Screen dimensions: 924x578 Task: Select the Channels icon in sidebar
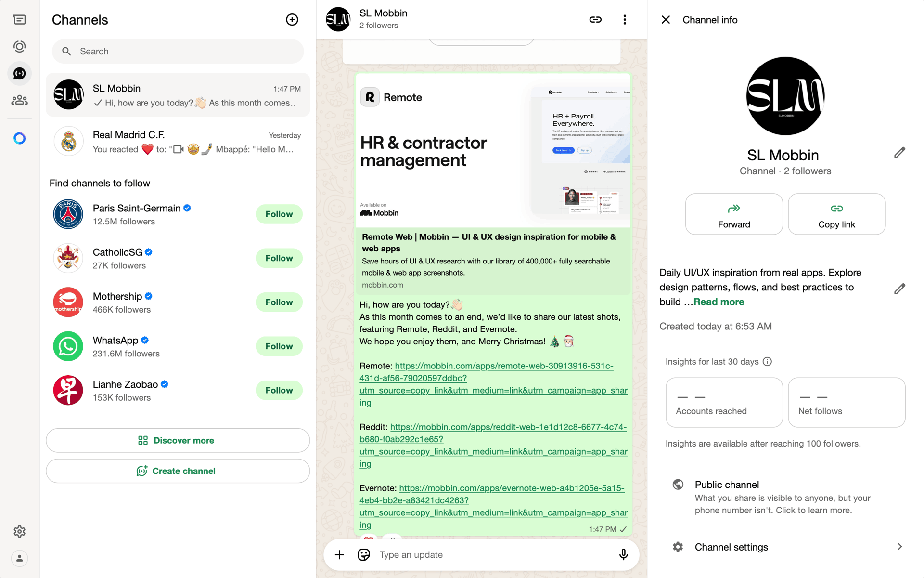coord(19,73)
